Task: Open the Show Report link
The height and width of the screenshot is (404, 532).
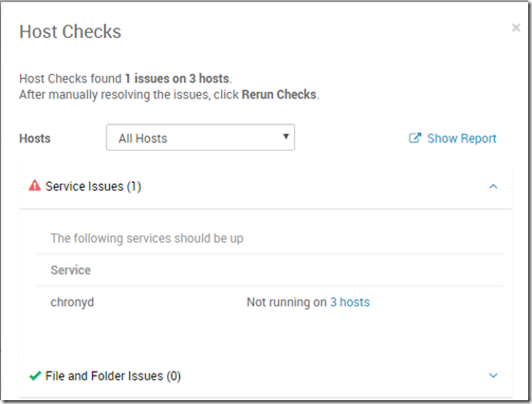Action: [462, 138]
